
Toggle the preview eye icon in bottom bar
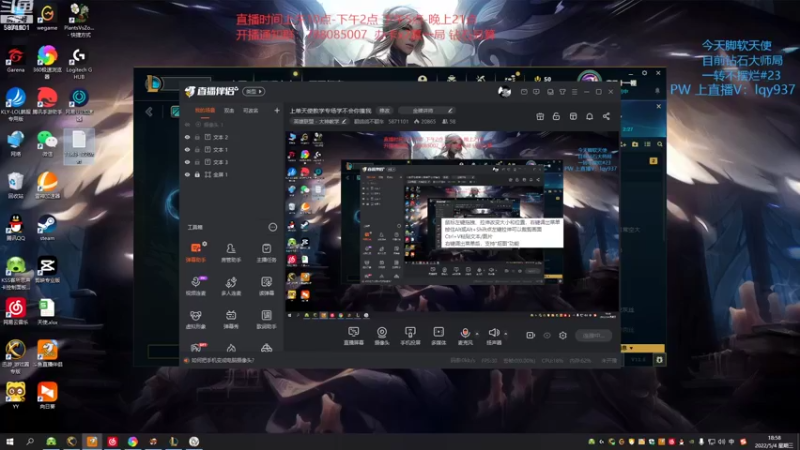(x=547, y=335)
